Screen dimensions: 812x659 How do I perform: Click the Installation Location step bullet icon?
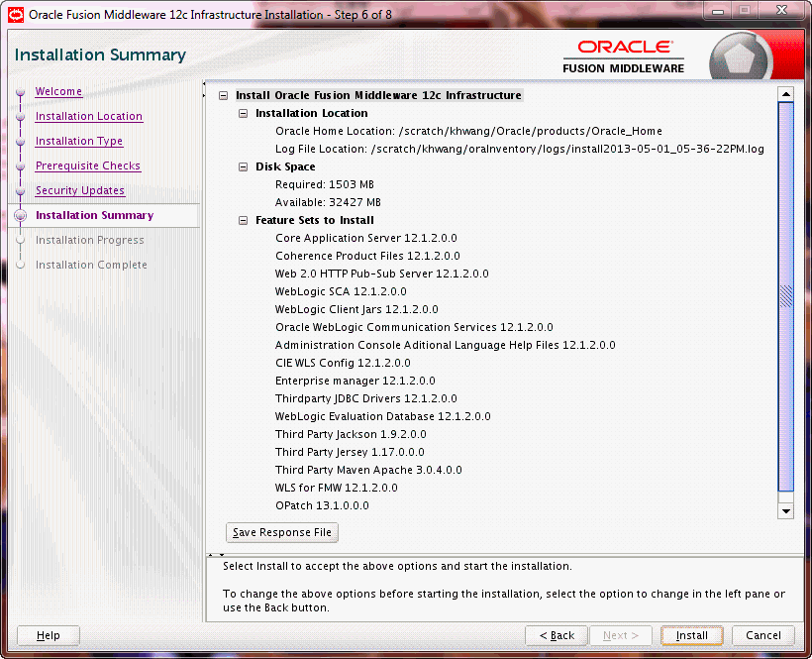click(20, 117)
